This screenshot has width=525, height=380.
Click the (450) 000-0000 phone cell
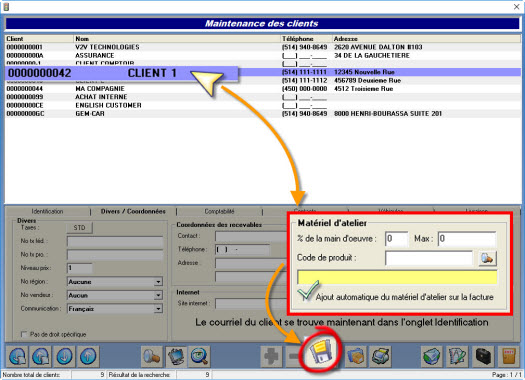coord(304,89)
